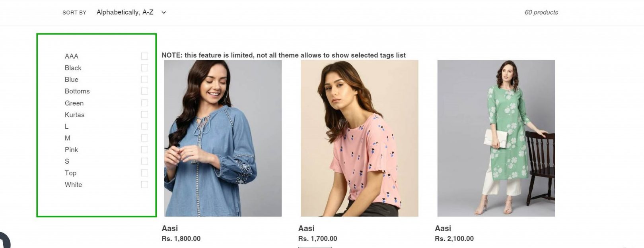Open the green floral kurta image
The image size is (644, 248).
(496, 138)
